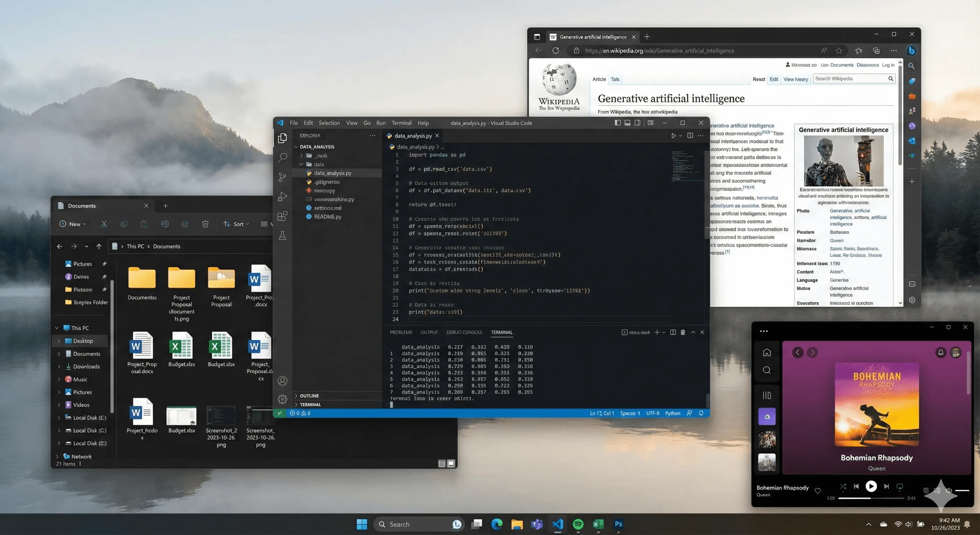Toggle the VS Code primary sidebar layout icon
The width and height of the screenshot is (980, 535).
tap(617, 123)
